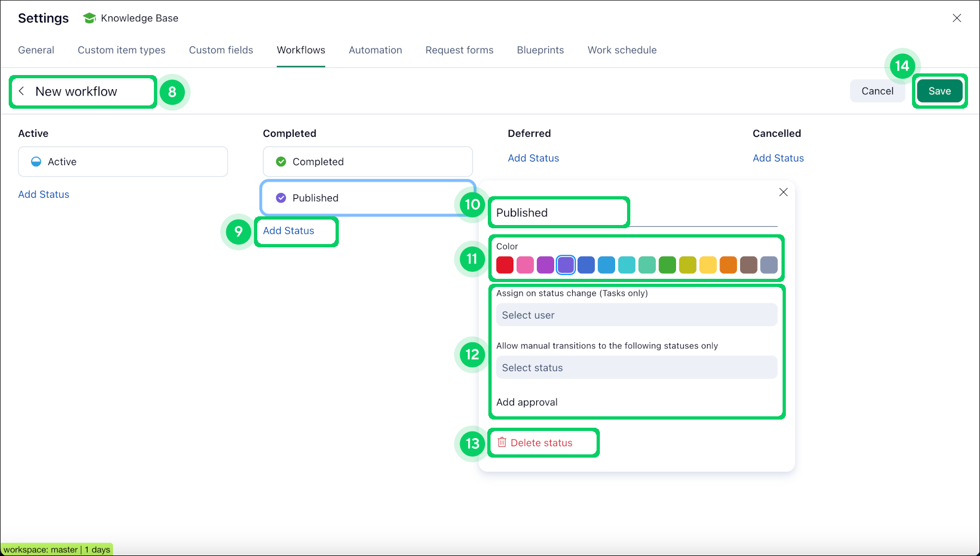Click the purple Published checkmark icon
Image resolution: width=980 pixels, height=556 pixels.
point(281,198)
